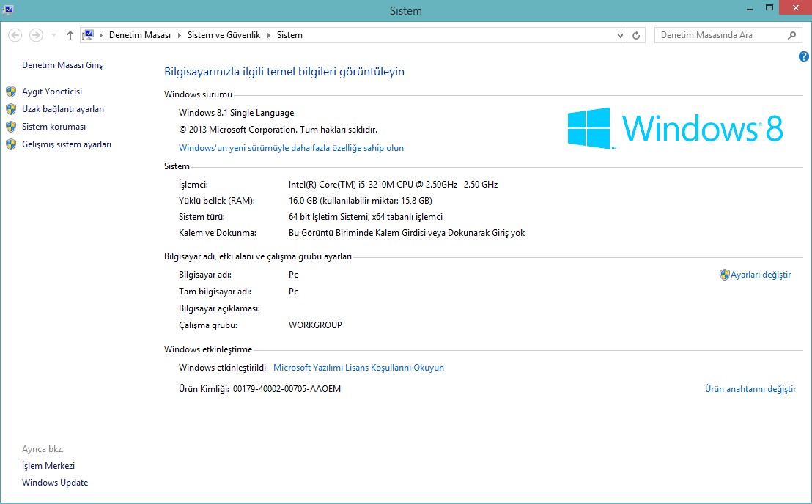Image resolution: width=812 pixels, height=504 pixels.
Task: Open Sistem koruması
Action: pyautogui.click(x=53, y=127)
